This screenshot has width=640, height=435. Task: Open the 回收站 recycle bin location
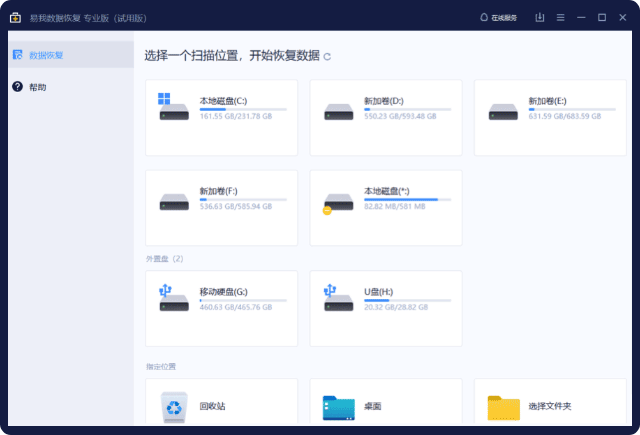tap(221, 402)
